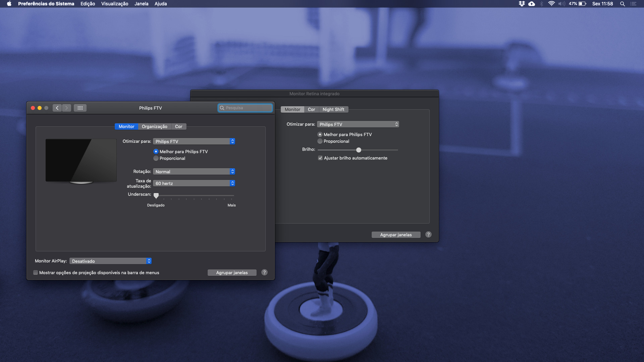Expand Monitor AirPlay Desativado dropdown
This screenshot has width=644, height=362.
pyautogui.click(x=111, y=261)
